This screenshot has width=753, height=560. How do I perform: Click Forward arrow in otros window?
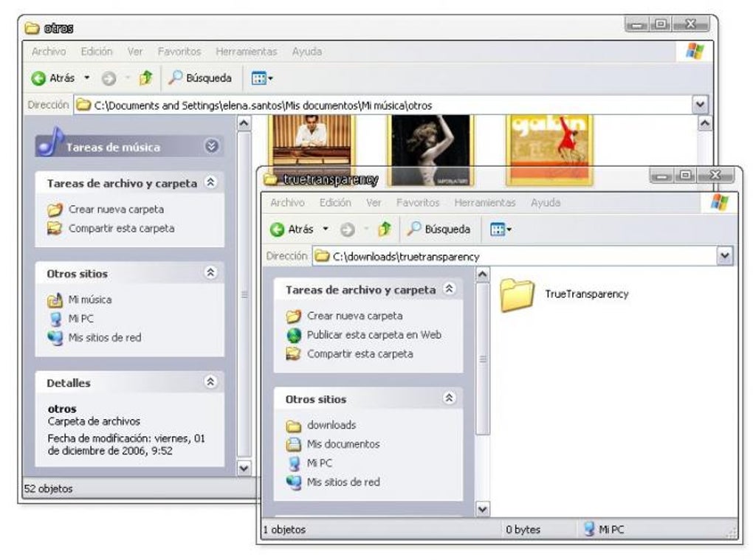point(109,78)
